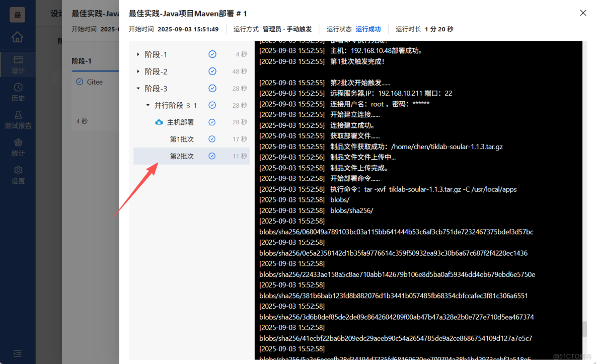Select the 第2批次 batch entry
The height and width of the screenshot is (364, 596).
click(183, 156)
